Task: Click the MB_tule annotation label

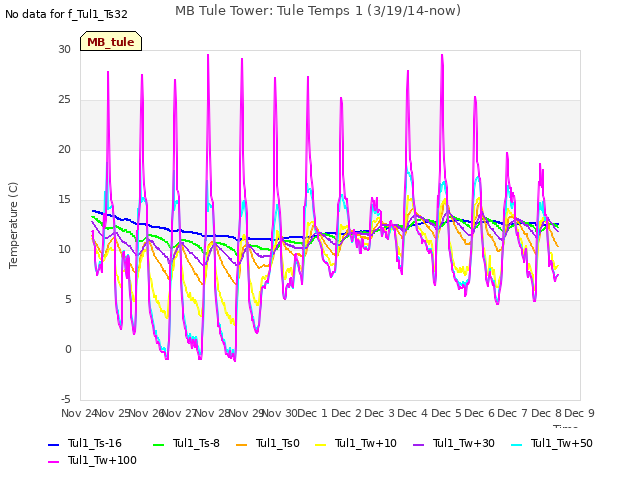Action: point(111,42)
